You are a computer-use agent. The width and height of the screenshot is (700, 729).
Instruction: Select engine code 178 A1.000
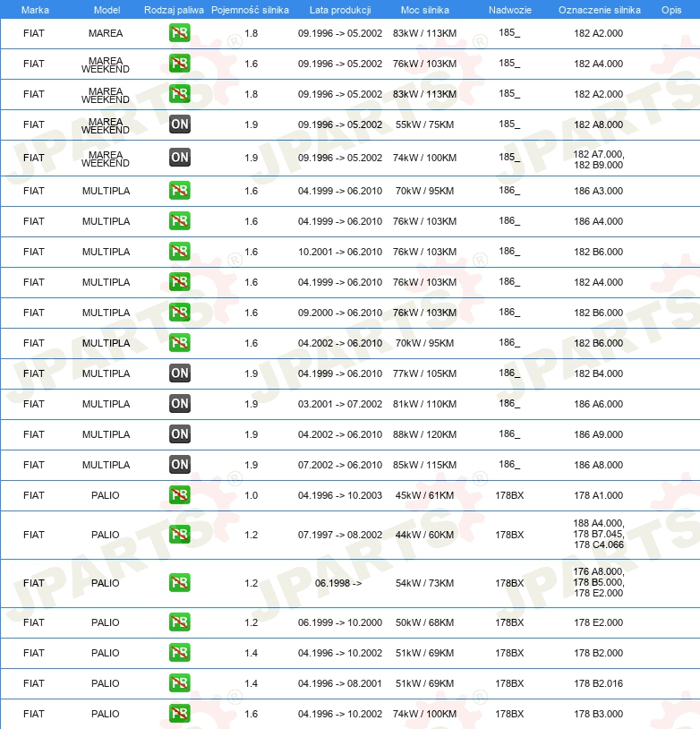pyautogui.click(x=598, y=495)
